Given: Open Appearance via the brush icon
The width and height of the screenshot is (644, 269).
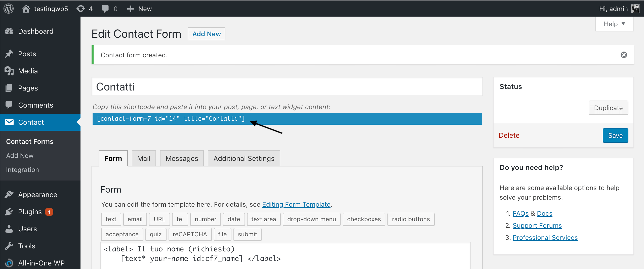Looking at the screenshot, I should click(x=9, y=194).
